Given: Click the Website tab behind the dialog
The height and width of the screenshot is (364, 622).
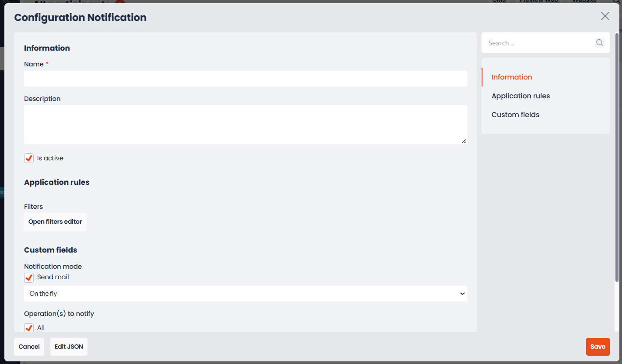Looking at the screenshot, I should (585, 1).
